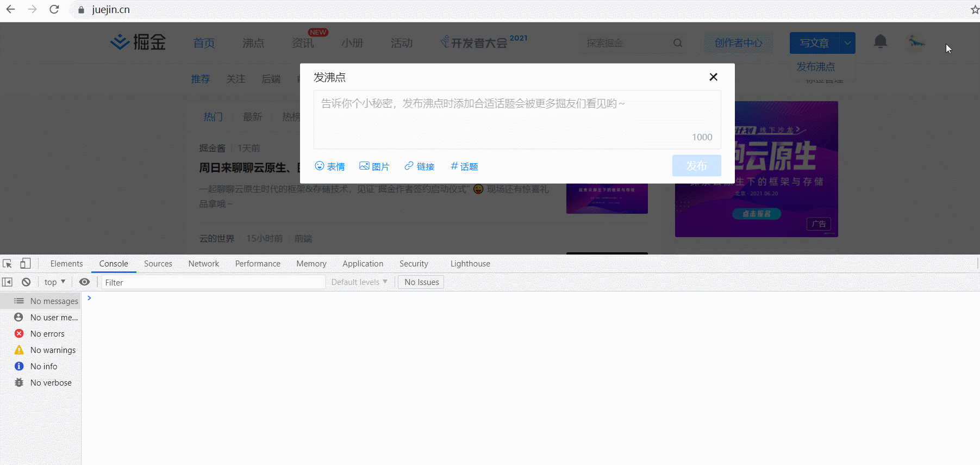980x465 pixels.
Task: Switch to the Memory tab
Action: point(311,264)
